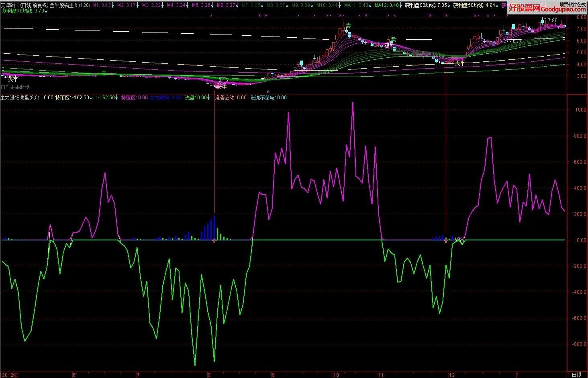Screen dimensions: 588x378
Task: Click month 8 on the time axis
Action: [x=209, y=375]
